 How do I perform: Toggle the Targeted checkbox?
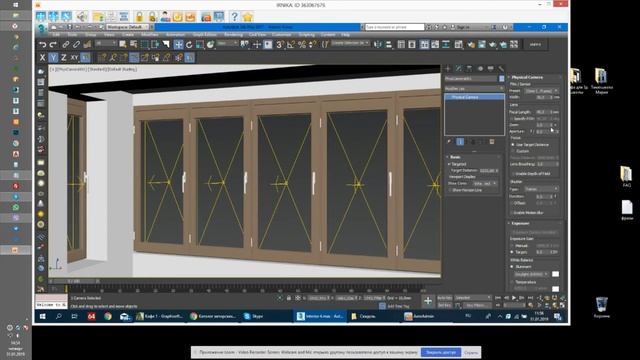click(449, 164)
